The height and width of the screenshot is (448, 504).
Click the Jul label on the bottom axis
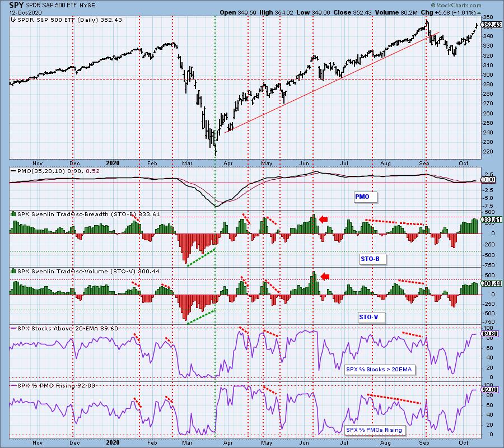[344, 442]
